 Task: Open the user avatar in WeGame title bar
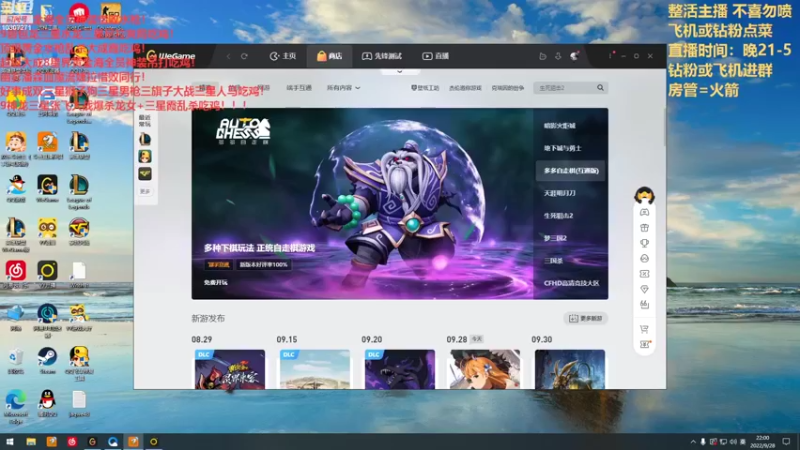[574, 56]
